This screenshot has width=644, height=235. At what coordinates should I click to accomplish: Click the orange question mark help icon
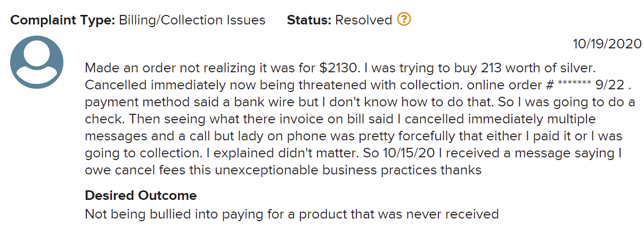[404, 20]
